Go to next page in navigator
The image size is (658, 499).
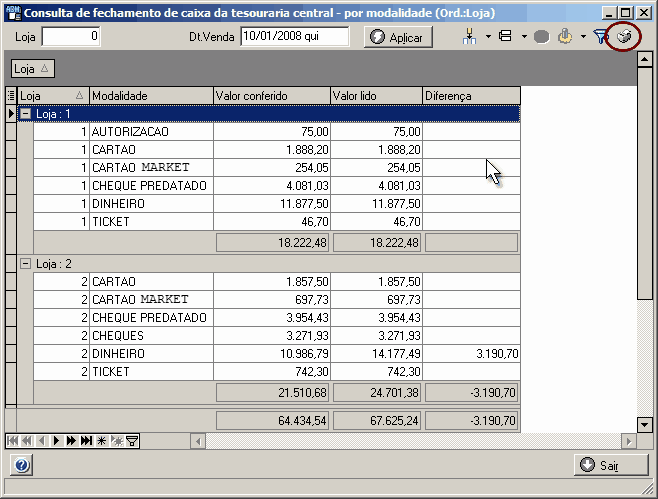pos(71,441)
